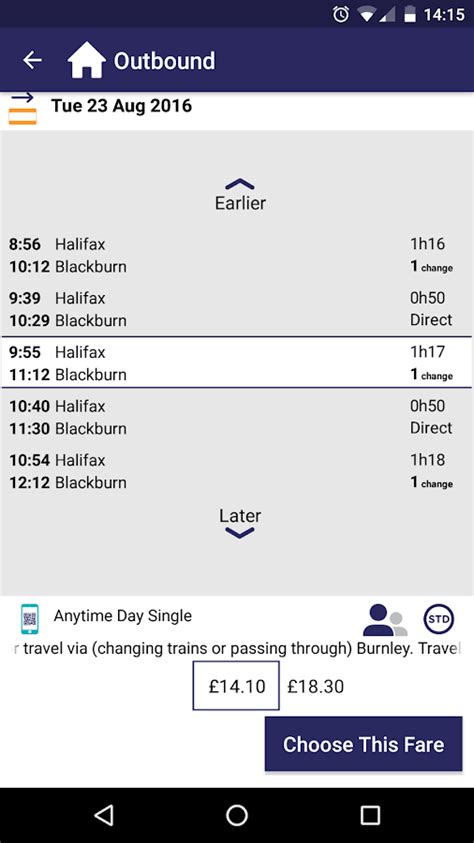
Task: Open passengers selection icon
Action: [385, 620]
